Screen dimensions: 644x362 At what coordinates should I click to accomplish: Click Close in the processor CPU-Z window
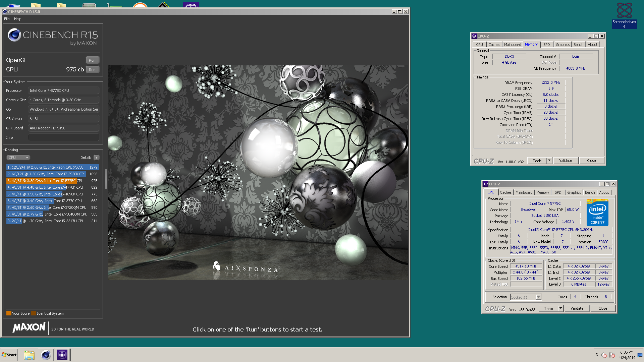603,308
